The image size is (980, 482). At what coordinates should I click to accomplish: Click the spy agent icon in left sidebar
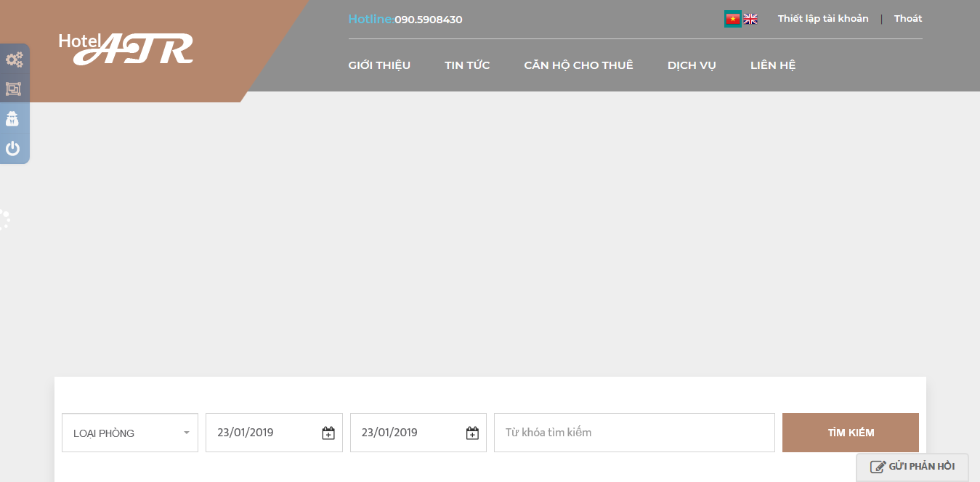(x=13, y=119)
